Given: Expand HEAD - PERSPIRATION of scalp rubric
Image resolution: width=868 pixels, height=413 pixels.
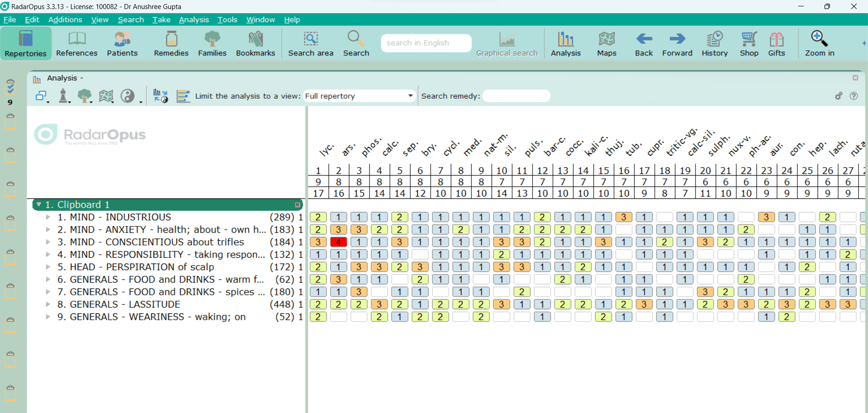Looking at the screenshot, I should [x=48, y=267].
